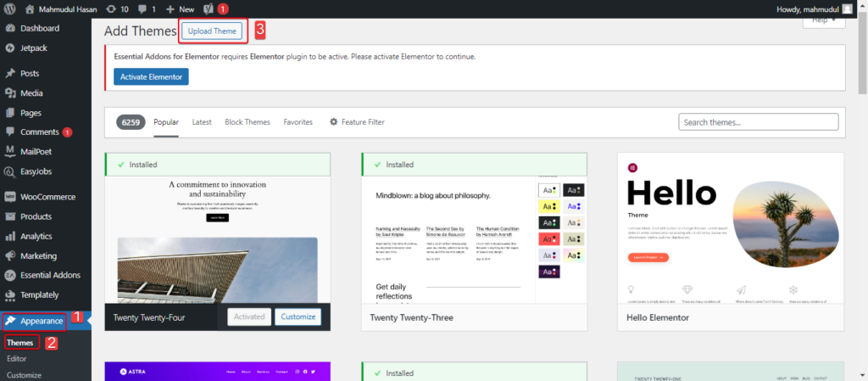Screen dimensions: 868x381
Task: Click the WordPress logo icon
Action: (10, 8)
